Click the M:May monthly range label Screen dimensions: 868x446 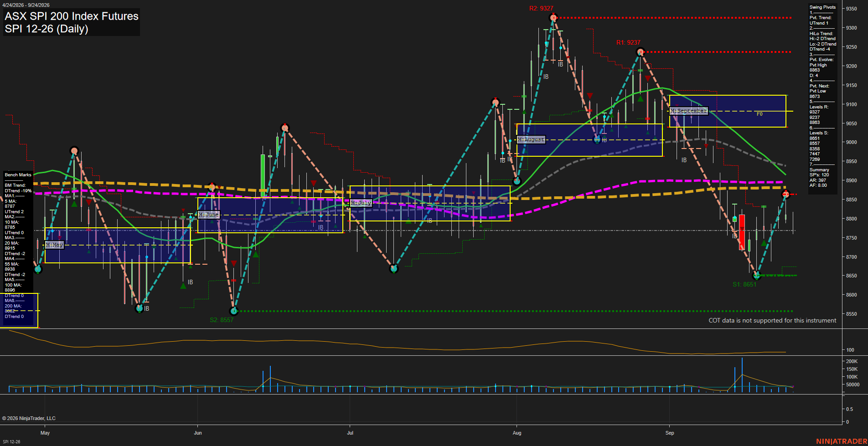[x=54, y=245]
